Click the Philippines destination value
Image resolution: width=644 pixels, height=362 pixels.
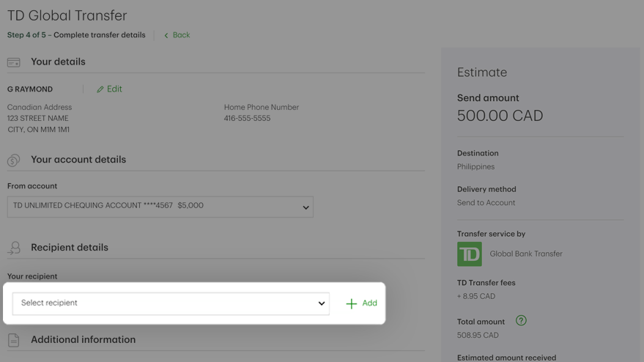click(475, 167)
